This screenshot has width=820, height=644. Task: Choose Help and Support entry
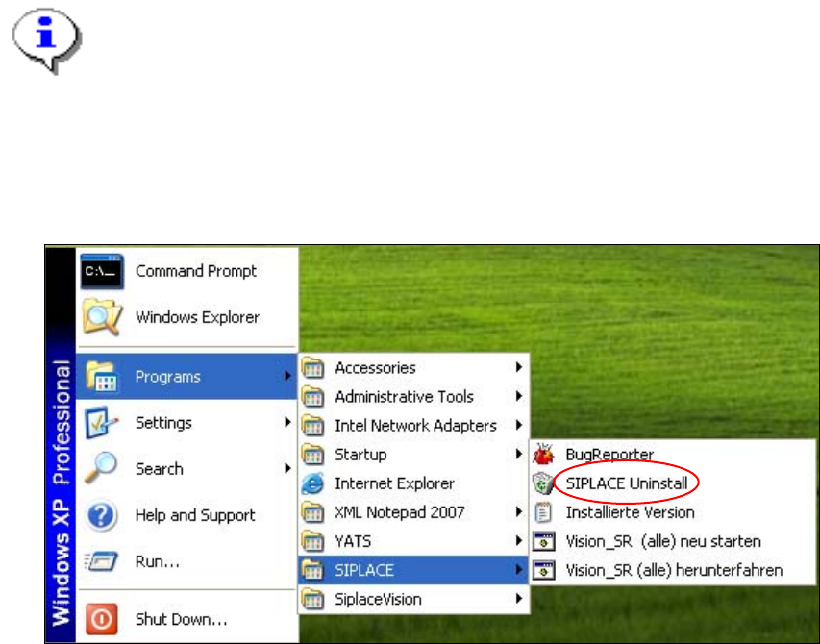(186, 515)
